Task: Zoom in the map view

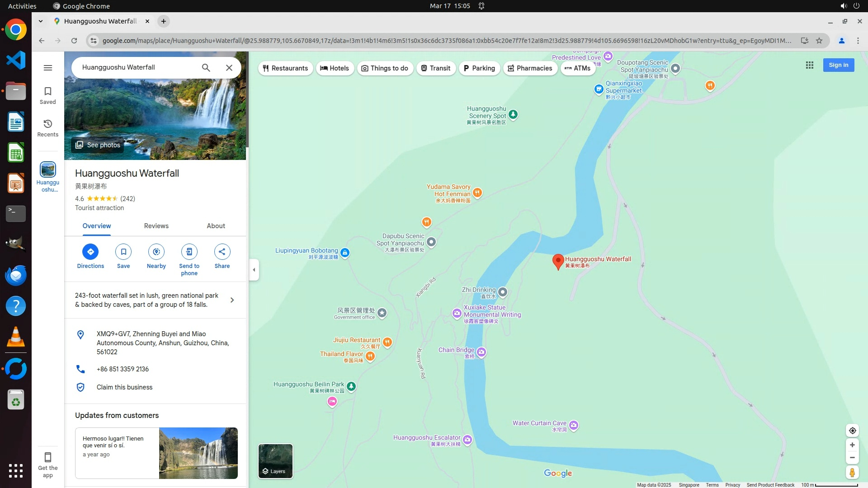Action: (x=852, y=445)
